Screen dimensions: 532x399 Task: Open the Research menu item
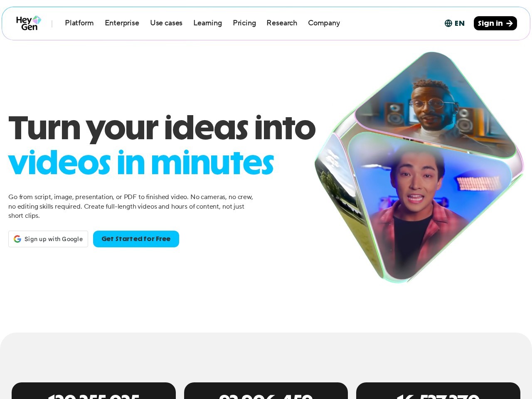pos(282,23)
